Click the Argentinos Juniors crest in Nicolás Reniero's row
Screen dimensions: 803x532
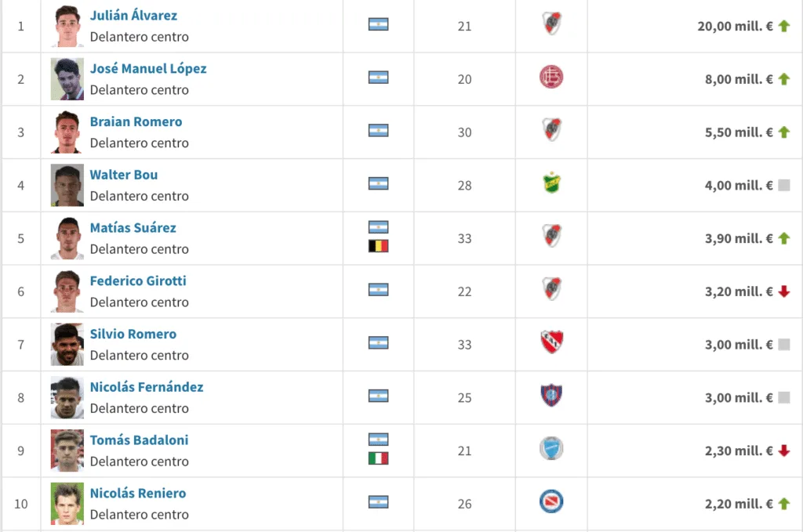(x=551, y=501)
